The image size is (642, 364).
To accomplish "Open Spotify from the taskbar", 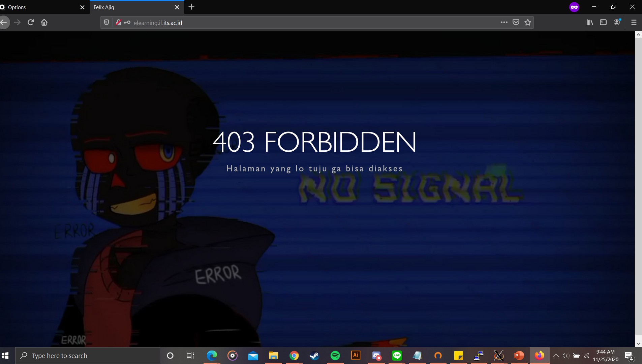I will [335, 356].
